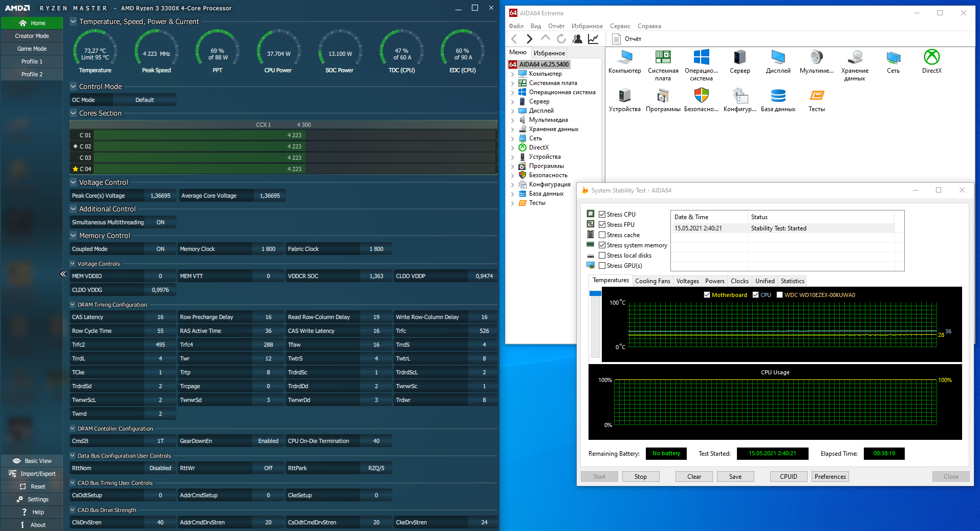Expand the Тесты tree node
Viewport: 980px width, 531px height.
[513, 203]
